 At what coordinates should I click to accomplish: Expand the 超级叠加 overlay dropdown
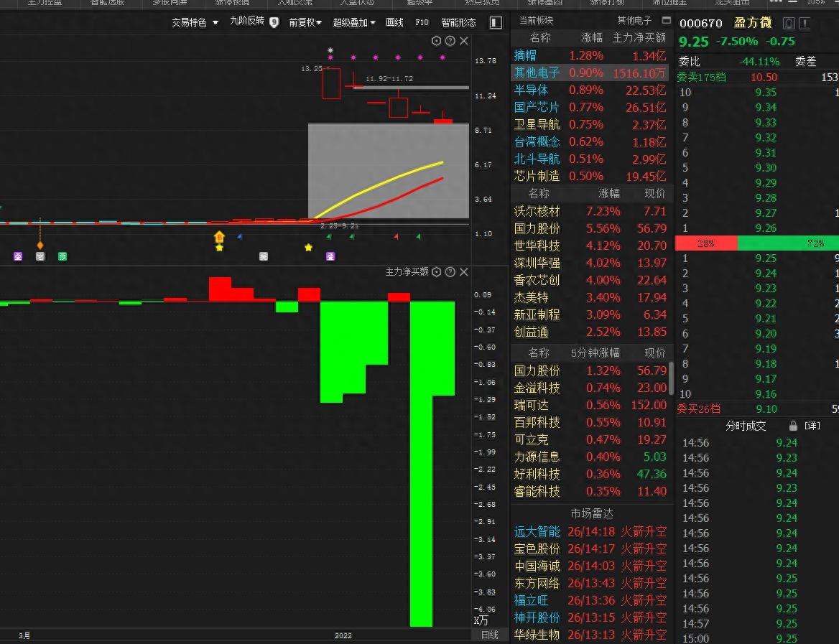pyautogui.click(x=354, y=23)
